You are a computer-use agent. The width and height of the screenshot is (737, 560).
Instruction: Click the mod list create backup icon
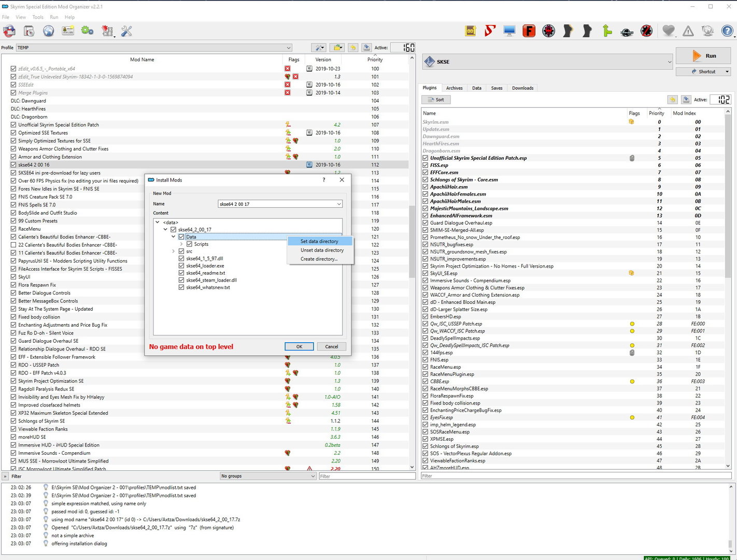(366, 48)
